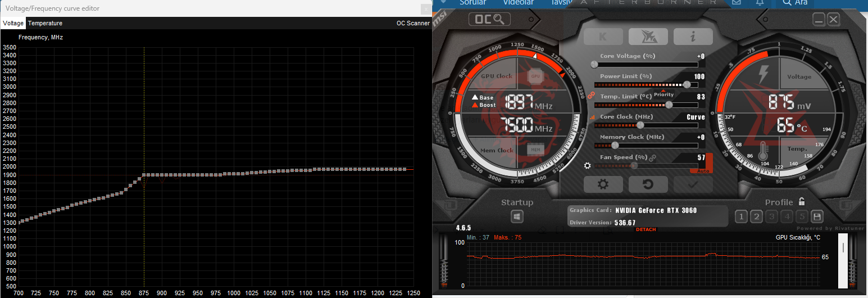Viewport: 868px width, 298px height.
Task: Click the Temp. Limit value 83
Action: pyautogui.click(x=701, y=97)
